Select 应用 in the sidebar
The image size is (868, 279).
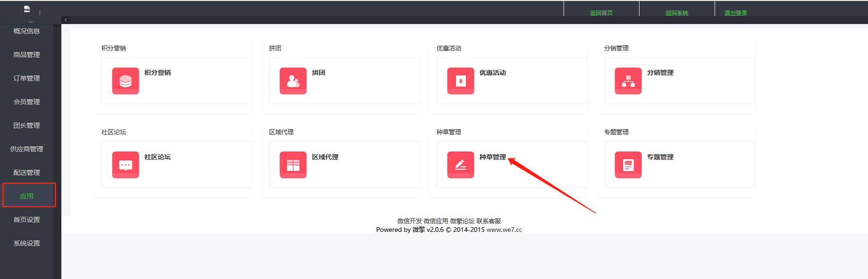[x=27, y=196]
